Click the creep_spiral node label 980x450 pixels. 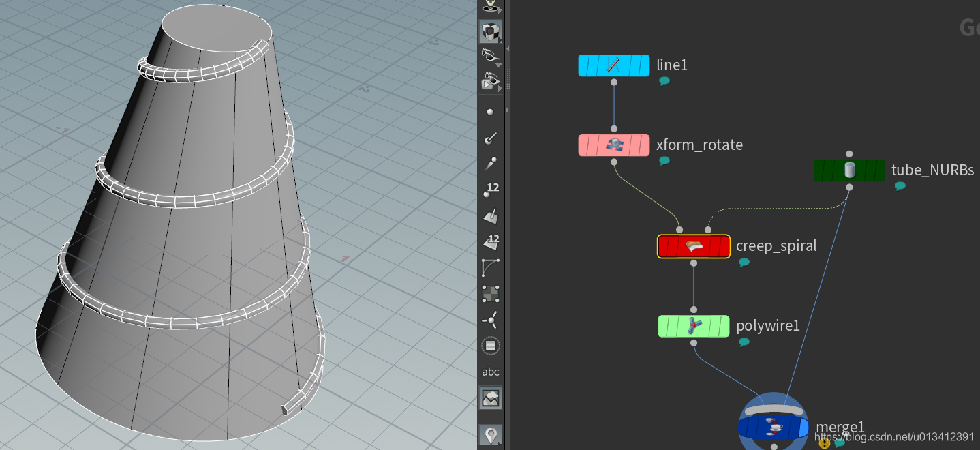click(x=776, y=245)
